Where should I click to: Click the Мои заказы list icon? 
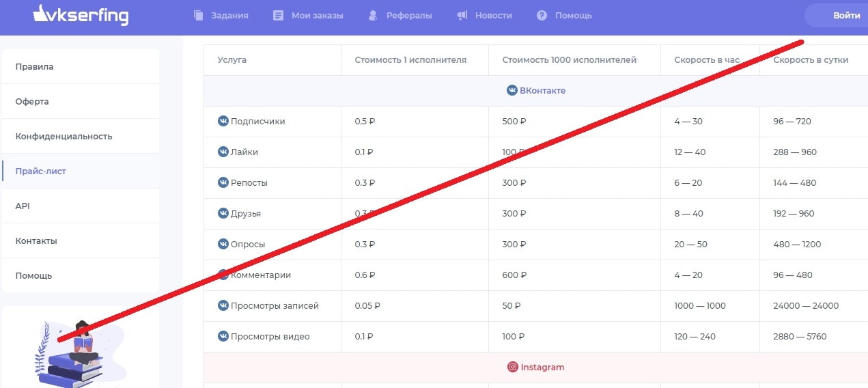click(278, 15)
